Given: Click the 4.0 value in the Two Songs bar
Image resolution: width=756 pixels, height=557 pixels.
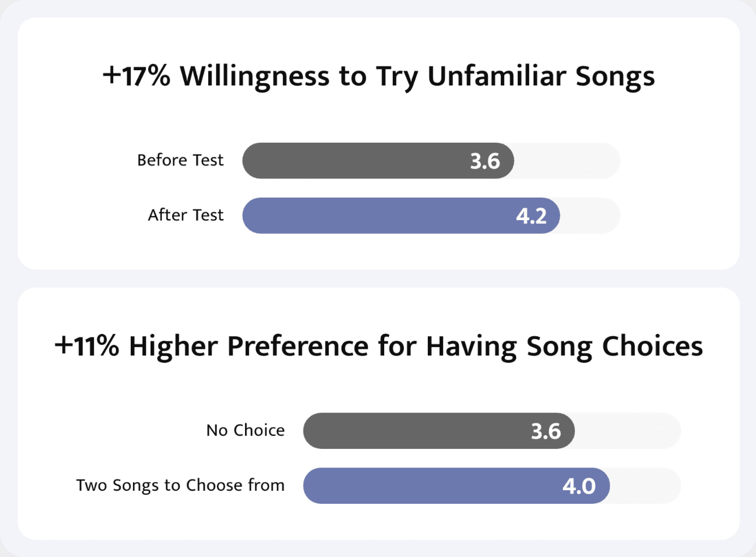Looking at the screenshot, I should pyautogui.click(x=579, y=486).
